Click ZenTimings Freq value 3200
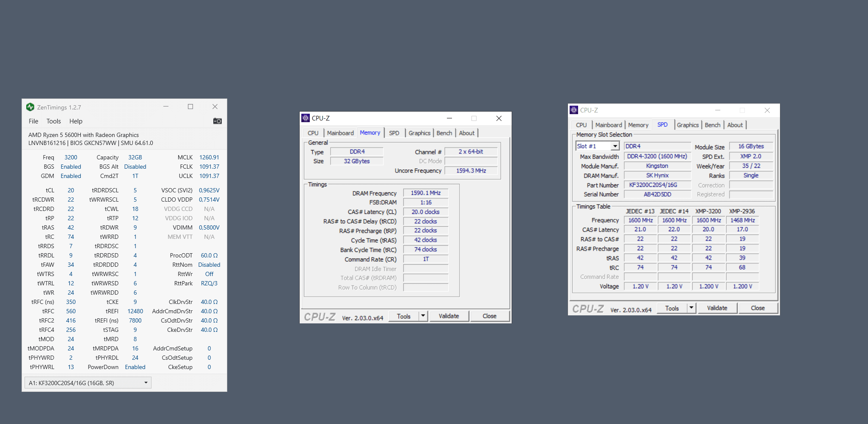Image resolution: width=868 pixels, height=424 pixels. pyautogui.click(x=71, y=157)
